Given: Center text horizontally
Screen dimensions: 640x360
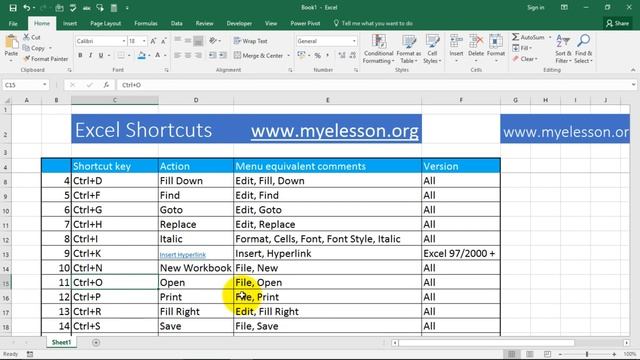Looking at the screenshot, I should point(188,55).
